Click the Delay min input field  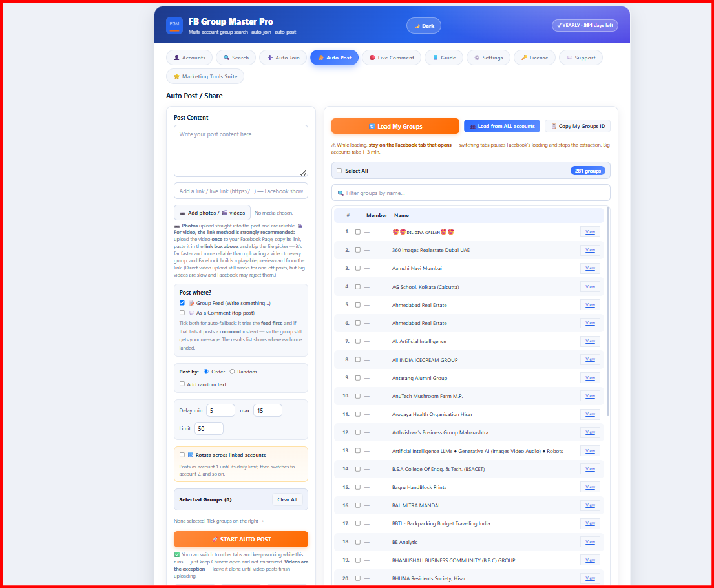point(220,410)
